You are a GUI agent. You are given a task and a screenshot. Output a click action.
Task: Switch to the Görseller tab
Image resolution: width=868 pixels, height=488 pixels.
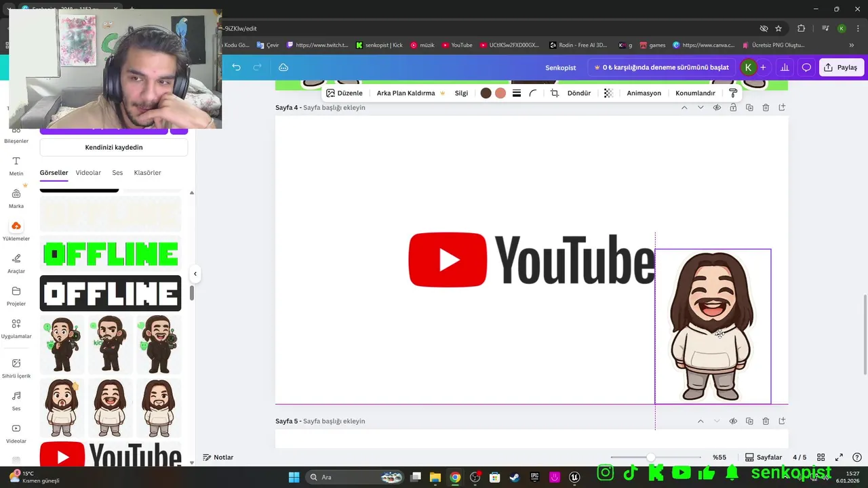coord(54,173)
